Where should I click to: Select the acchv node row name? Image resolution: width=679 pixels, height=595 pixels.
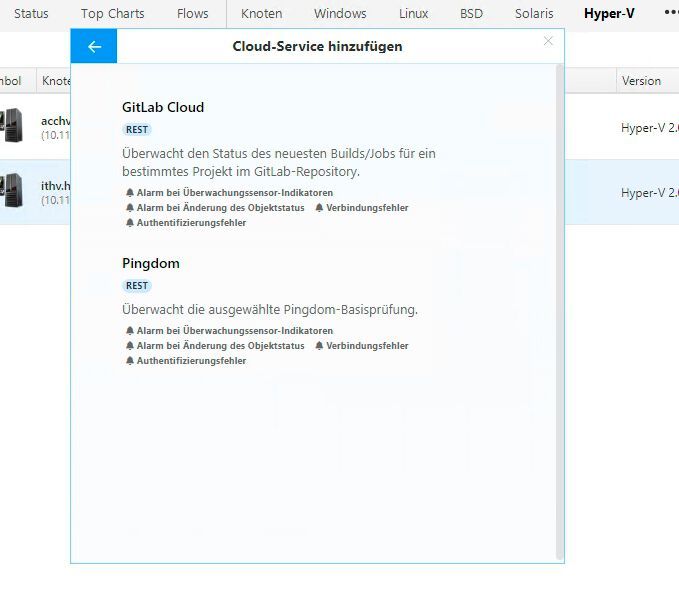point(55,121)
